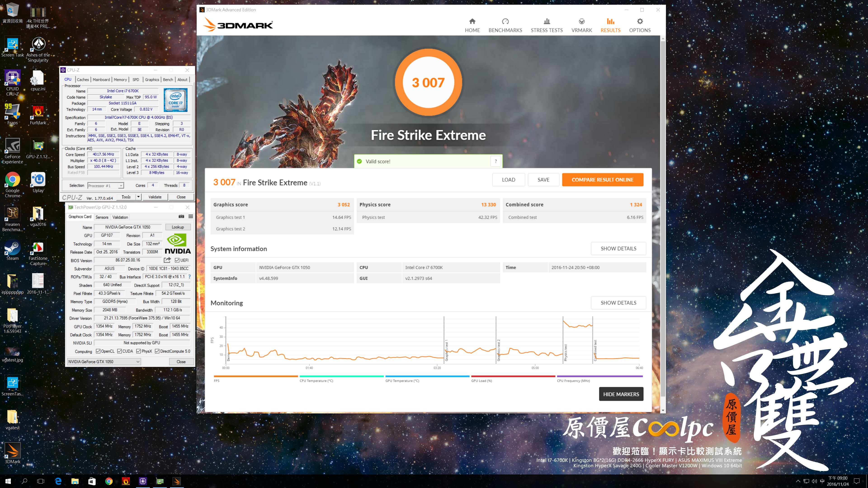Click the 3DMark results vertical scrollbar

663,219
